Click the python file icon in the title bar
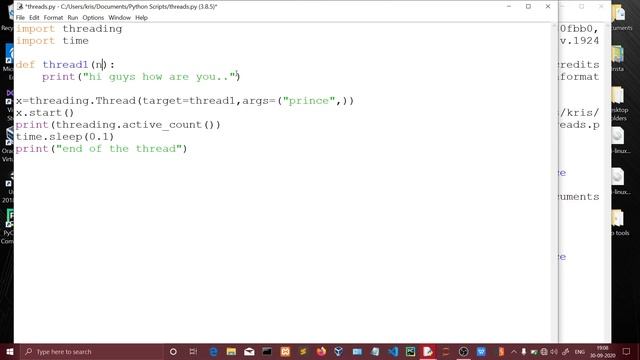640x360 pixels. (x=20, y=6)
